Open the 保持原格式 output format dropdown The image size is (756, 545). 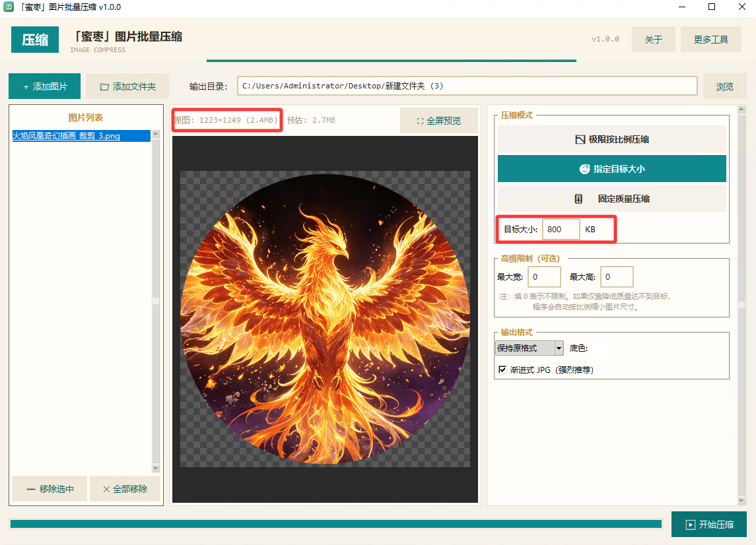530,348
